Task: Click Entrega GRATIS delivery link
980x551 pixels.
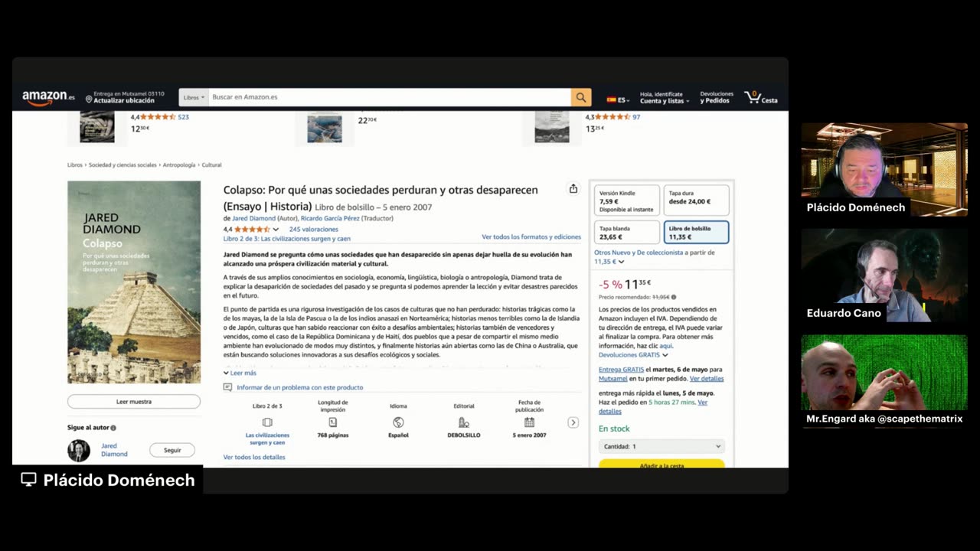Action: 621,370
